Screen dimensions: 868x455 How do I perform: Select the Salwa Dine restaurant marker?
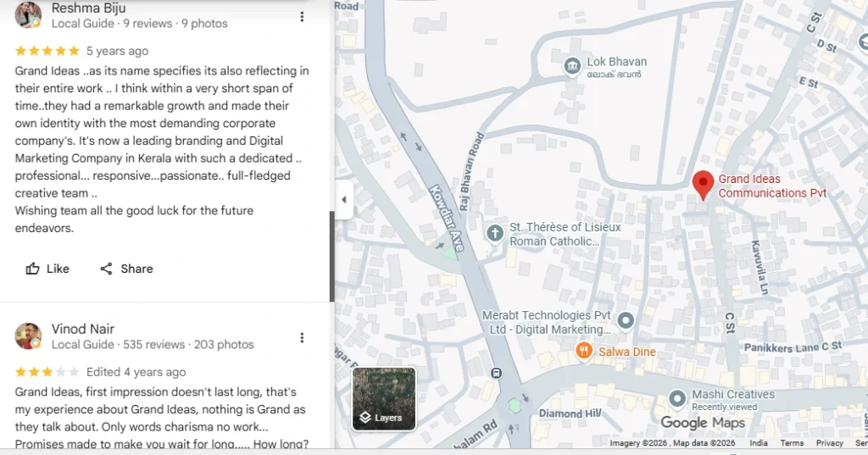coord(584,351)
